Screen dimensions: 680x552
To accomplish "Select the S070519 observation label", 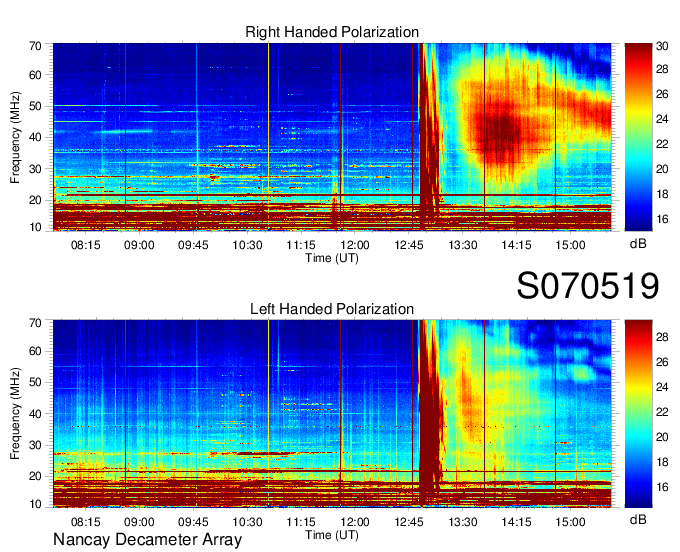I will [x=588, y=286].
